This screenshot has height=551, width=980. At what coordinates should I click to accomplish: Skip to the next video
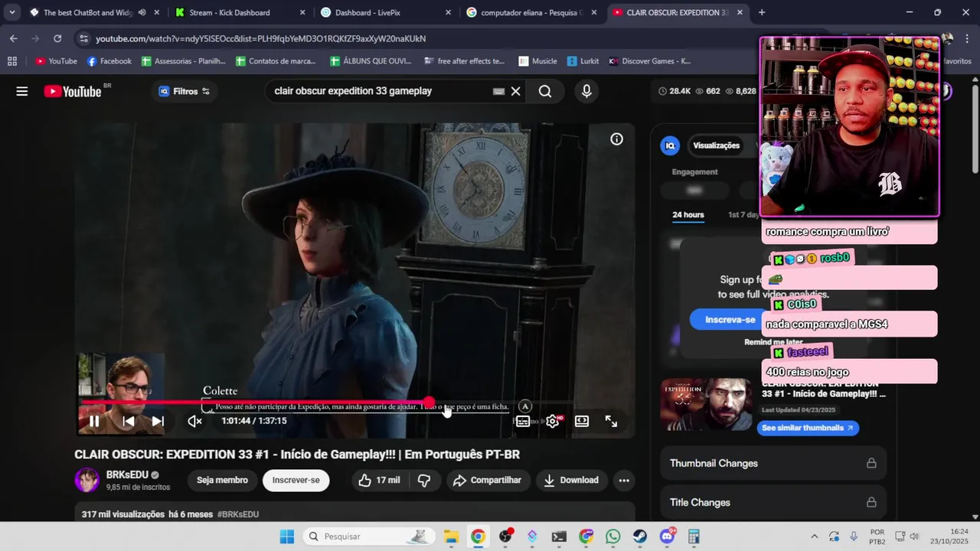coord(158,421)
